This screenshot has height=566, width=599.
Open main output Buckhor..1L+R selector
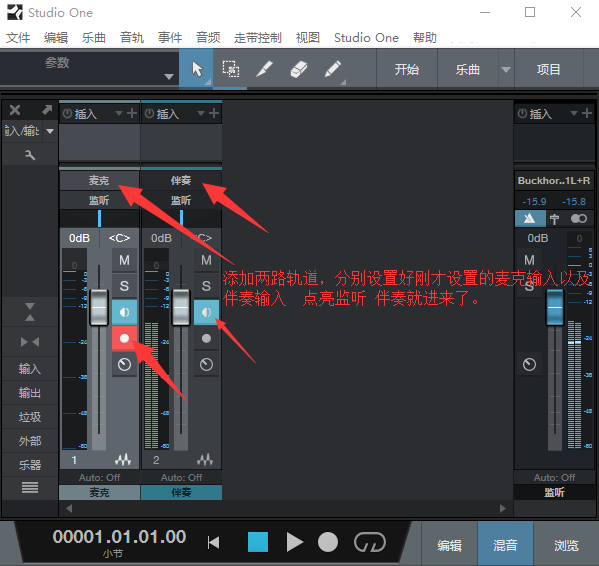click(554, 181)
